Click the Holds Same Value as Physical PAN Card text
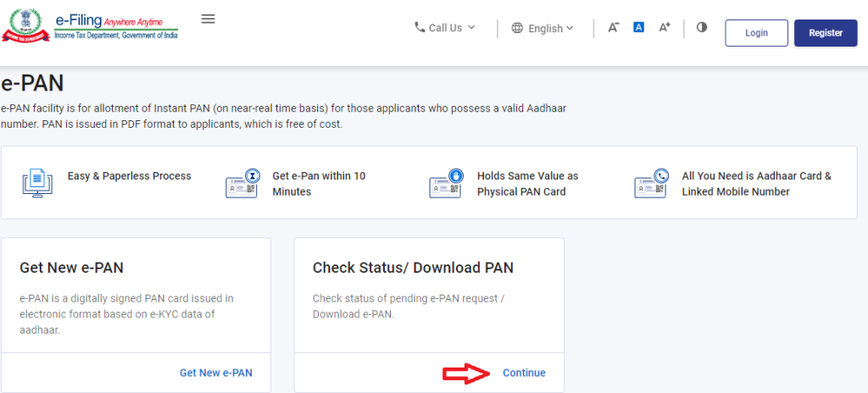This screenshot has width=868, height=393. [527, 184]
